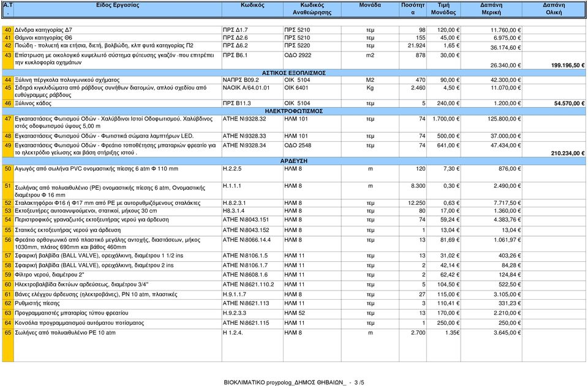Click section heading 'ΑΡΔΕΥΣΗ'
Viewport: 588px width, 386px height.
tap(293, 161)
